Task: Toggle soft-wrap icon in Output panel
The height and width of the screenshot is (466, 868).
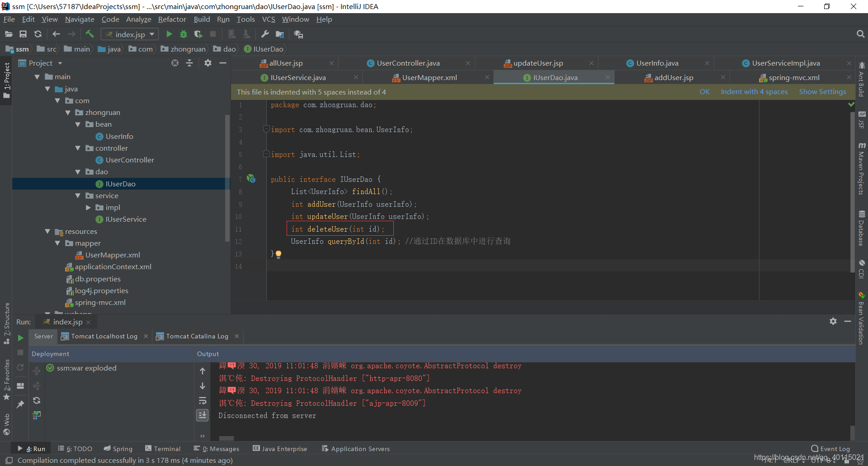Action: click(x=203, y=400)
